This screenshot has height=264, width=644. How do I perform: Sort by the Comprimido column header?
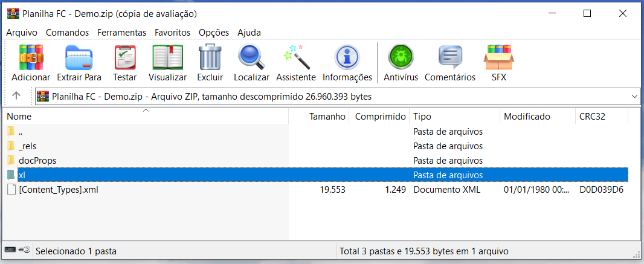point(379,117)
